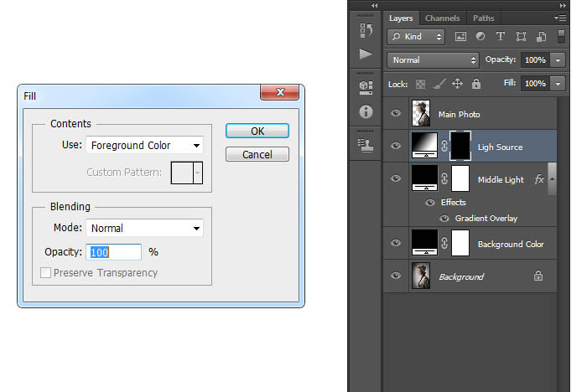Switch to the Channels tab
587x392 pixels.
click(442, 18)
